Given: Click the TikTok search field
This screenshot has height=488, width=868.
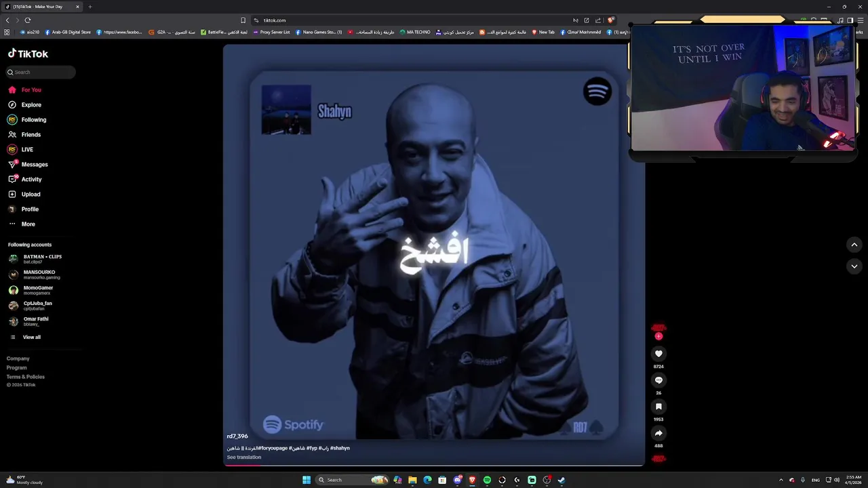Looking at the screenshot, I should (x=41, y=72).
